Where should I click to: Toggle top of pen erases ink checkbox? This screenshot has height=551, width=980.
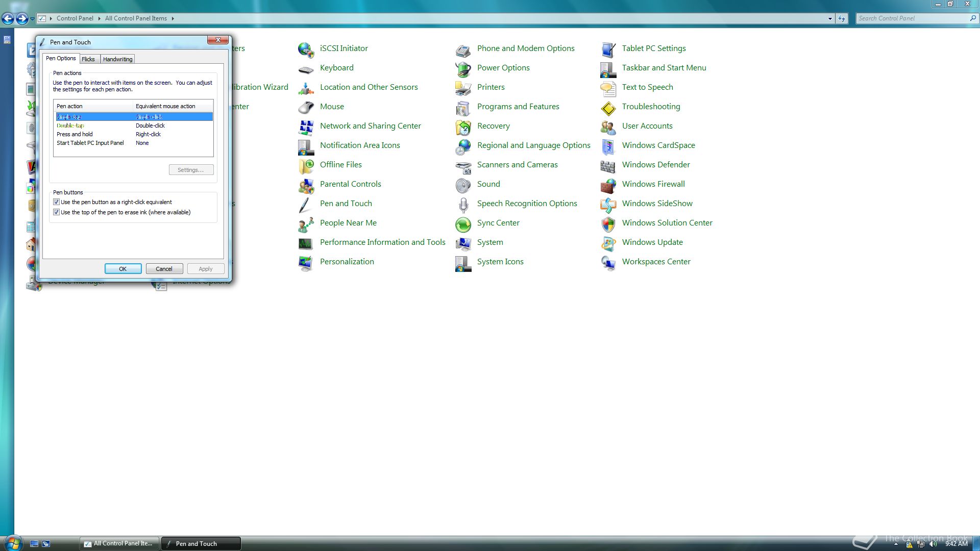point(56,212)
